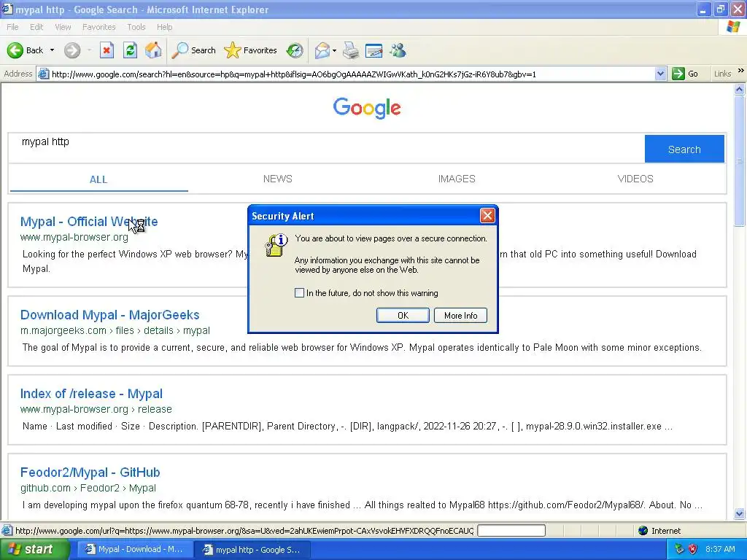Open the History clock icon
Image resolution: width=747 pixels, height=560 pixels.
[x=295, y=50]
